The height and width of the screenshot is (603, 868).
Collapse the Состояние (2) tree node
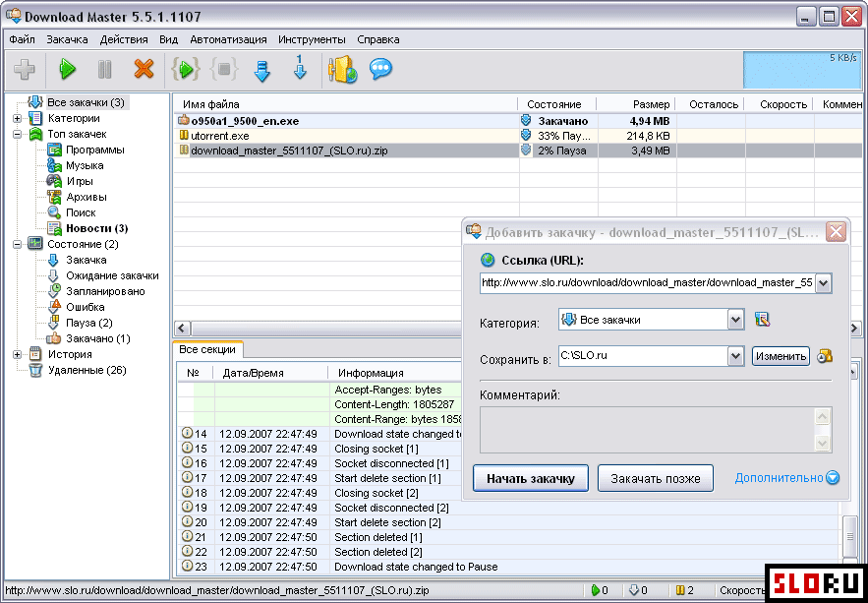coord(17,244)
